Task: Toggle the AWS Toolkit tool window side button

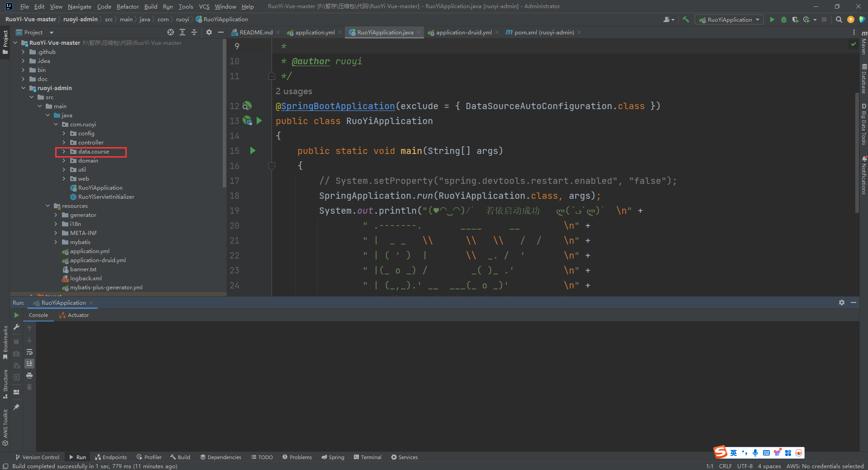Action: click(x=5, y=427)
